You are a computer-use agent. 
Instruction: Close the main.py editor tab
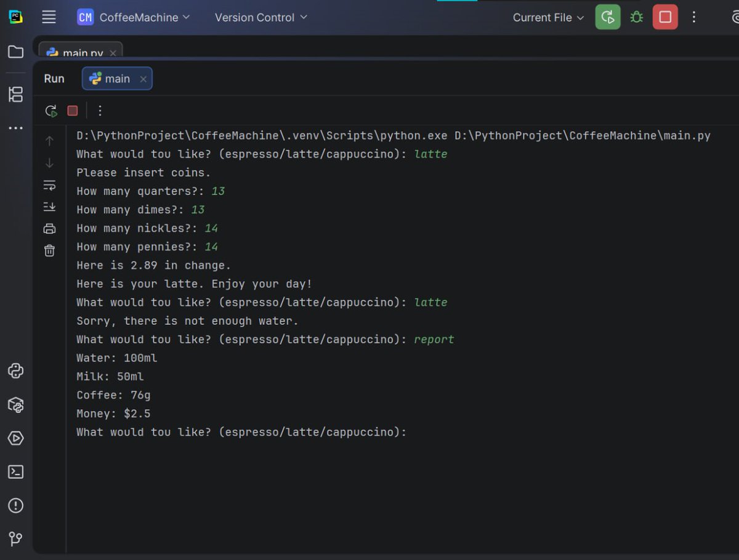(x=113, y=53)
